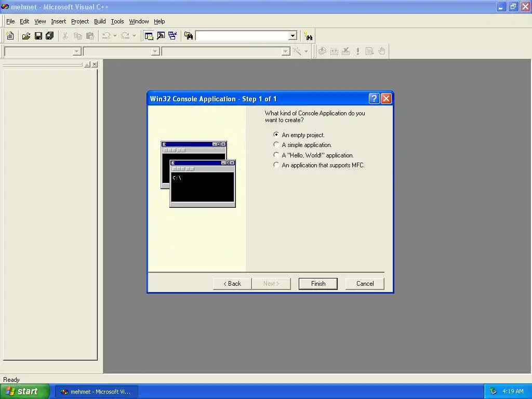This screenshot has width=532, height=399.
Task: Click the Next button in wizard
Action: coord(271,284)
